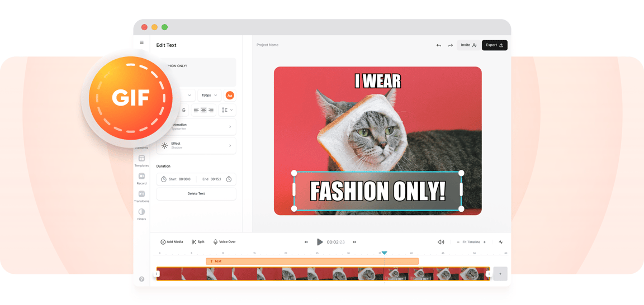The width and height of the screenshot is (644, 305).
Task: Open the font family dropdown arrow
Action: tap(190, 95)
